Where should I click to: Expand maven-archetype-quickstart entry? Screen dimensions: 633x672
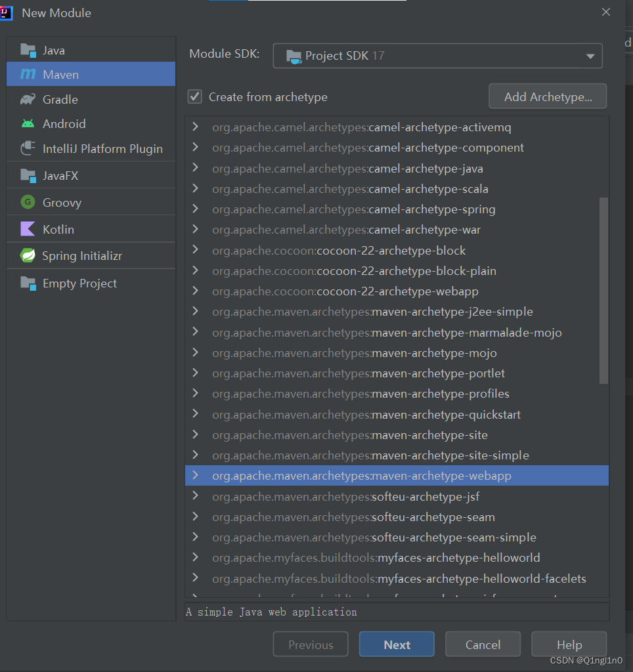coord(196,413)
